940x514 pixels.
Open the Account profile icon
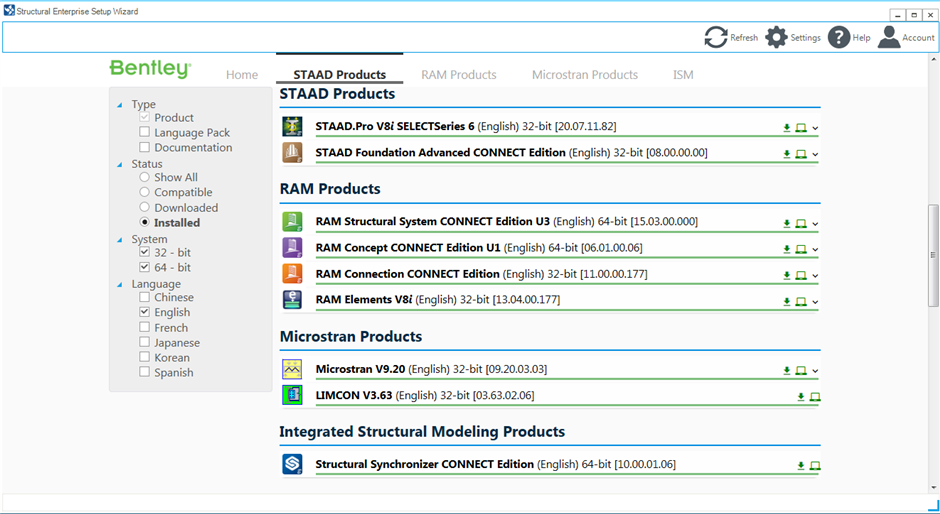(x=889, y=37)
